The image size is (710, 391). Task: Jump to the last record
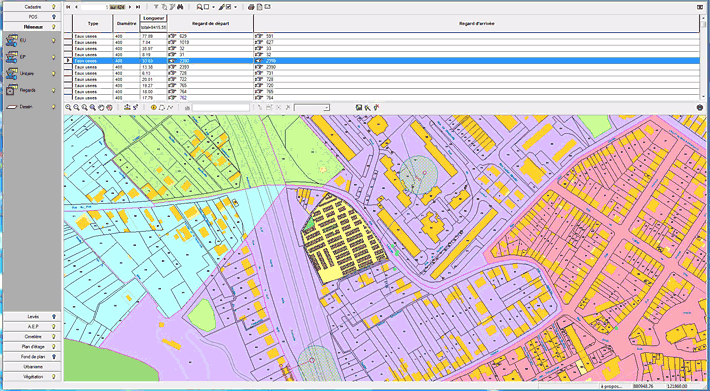click(x=138, y=7)
